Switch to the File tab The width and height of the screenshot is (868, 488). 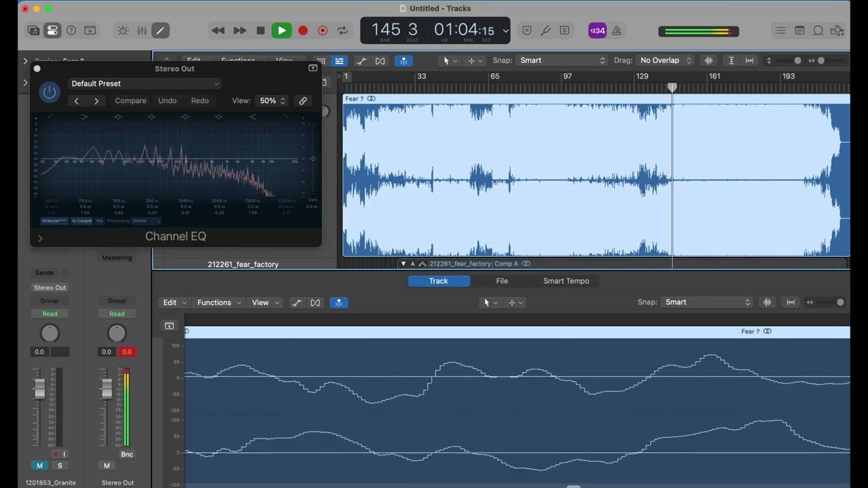[x=502, y=281]
